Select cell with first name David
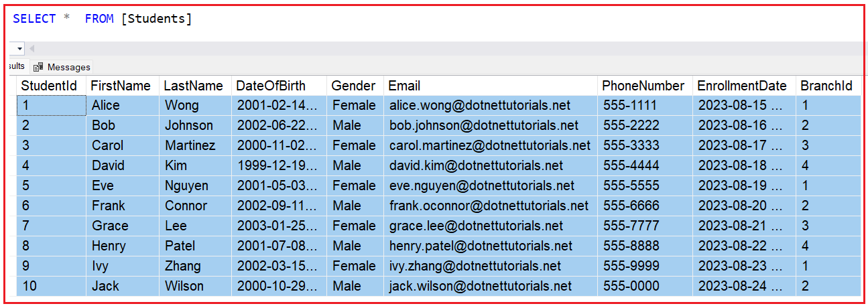868x306 pixels. [x=123, y=165]
